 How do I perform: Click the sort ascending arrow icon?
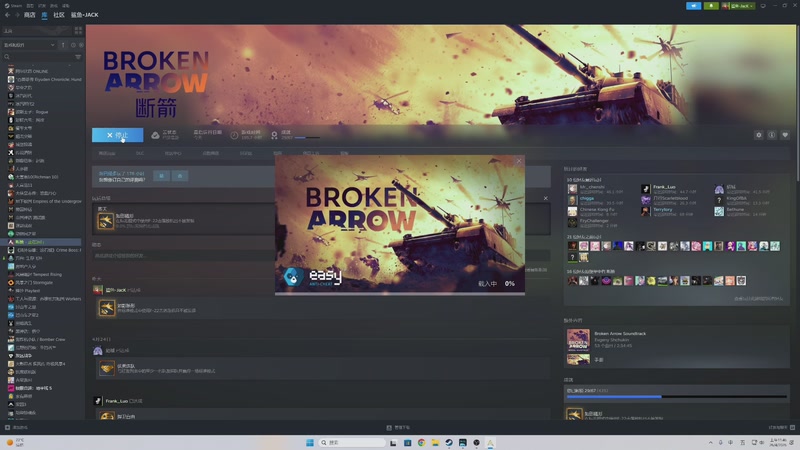(x=63, y=45)
